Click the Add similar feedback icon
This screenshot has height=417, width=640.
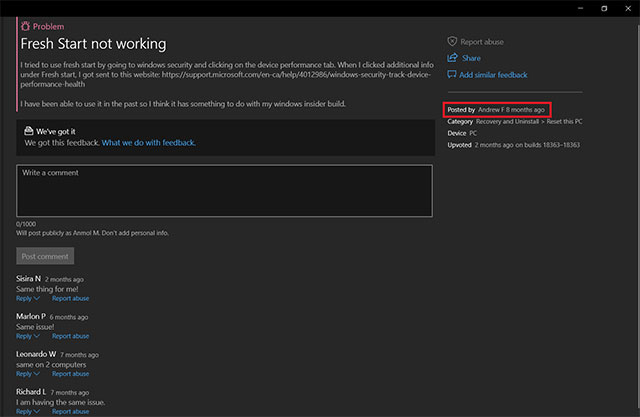click(452, 74)
